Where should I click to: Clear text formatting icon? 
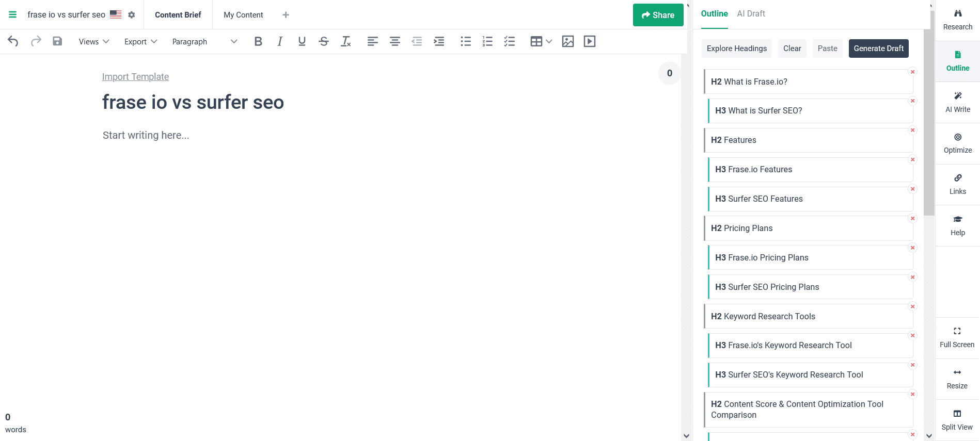click(x=346, y=41)
